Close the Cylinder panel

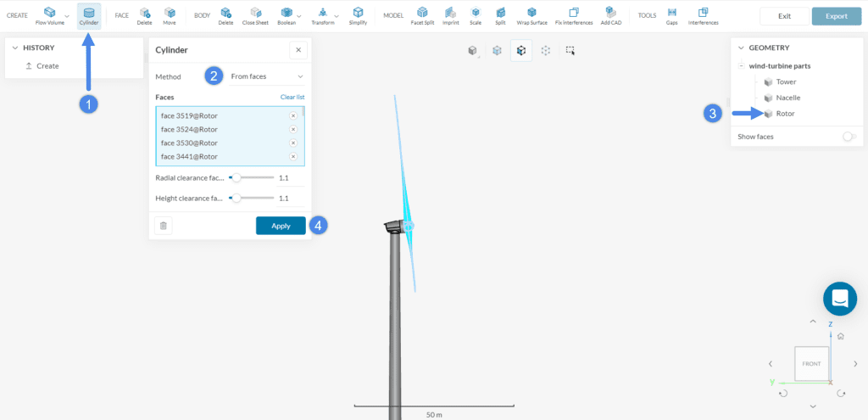click(298, 50)
